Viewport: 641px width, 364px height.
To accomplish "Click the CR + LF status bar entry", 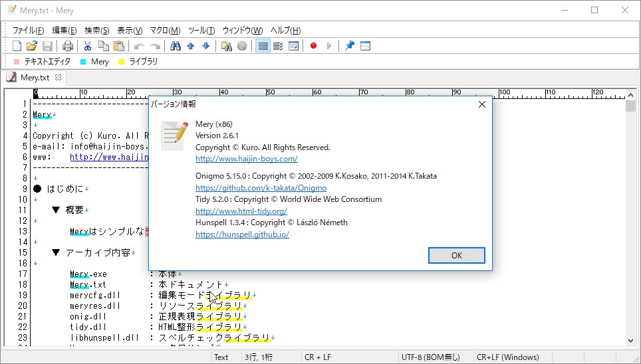I will click(317, 357).
